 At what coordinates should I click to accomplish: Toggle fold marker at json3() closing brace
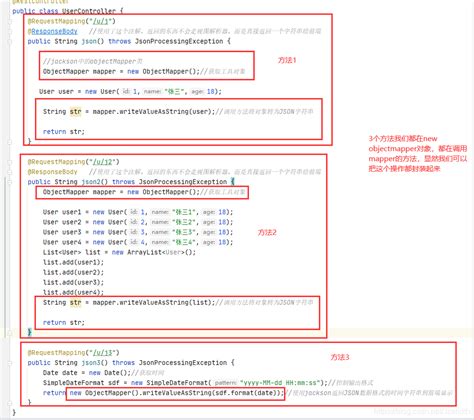tap(10, 403)
